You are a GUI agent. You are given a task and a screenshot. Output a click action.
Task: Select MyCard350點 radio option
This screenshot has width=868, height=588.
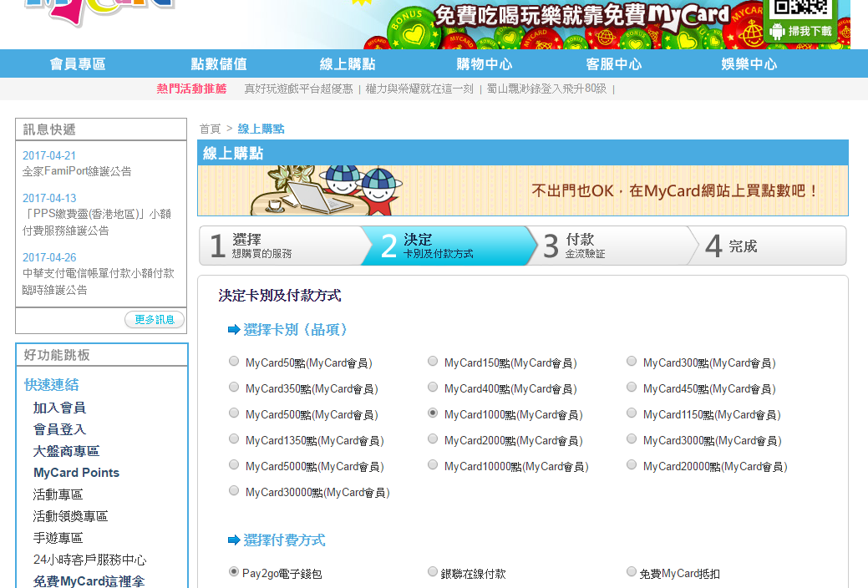click(x=234, y=388)
